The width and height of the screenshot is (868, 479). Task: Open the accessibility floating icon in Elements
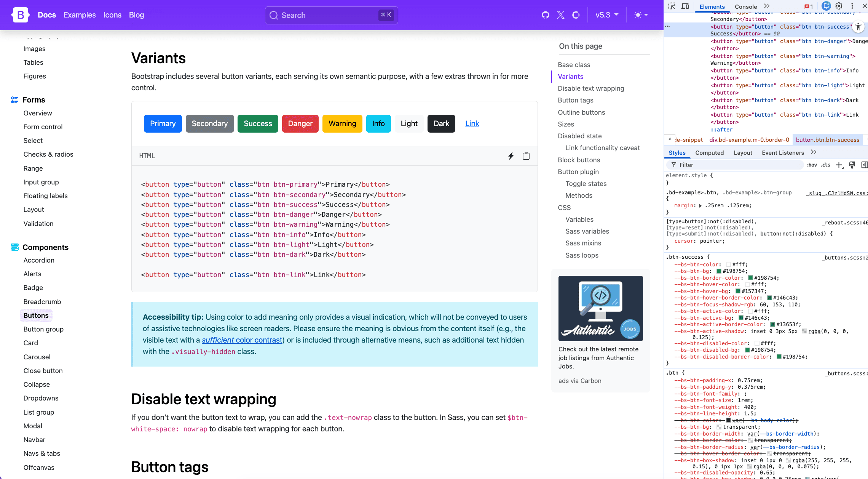(858, 27)
